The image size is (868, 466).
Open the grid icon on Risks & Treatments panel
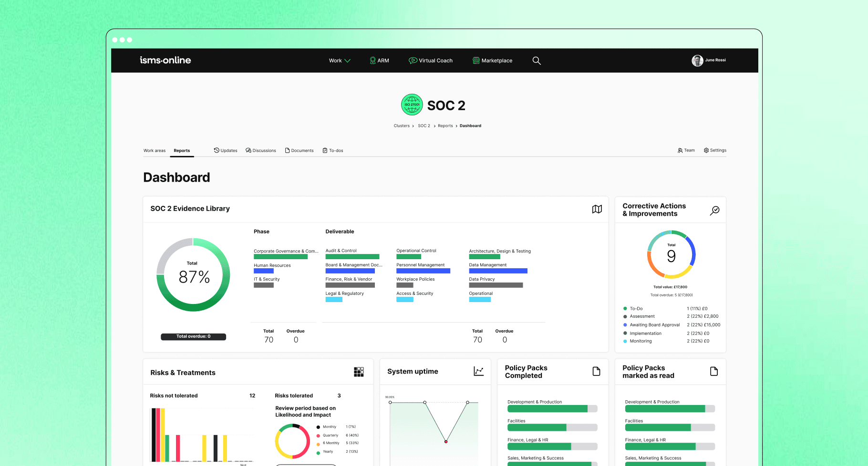(x=359, y=372)
